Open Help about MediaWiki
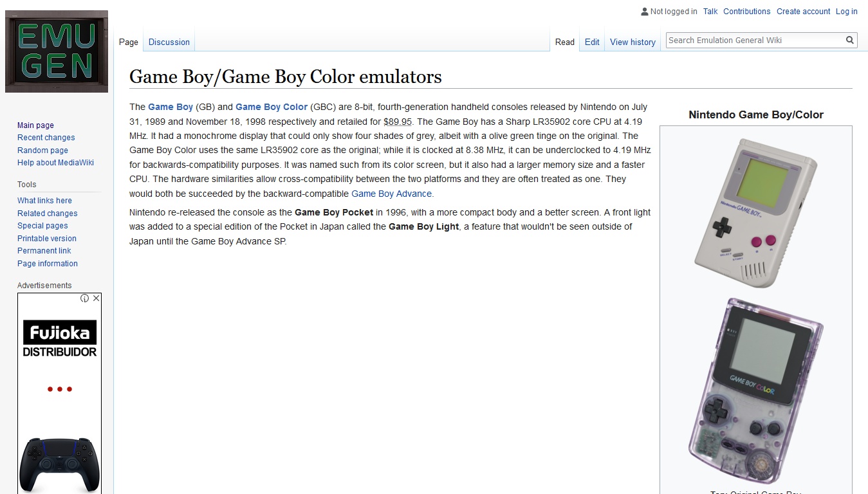Screen dimensions: 868x494 point(55,163)
